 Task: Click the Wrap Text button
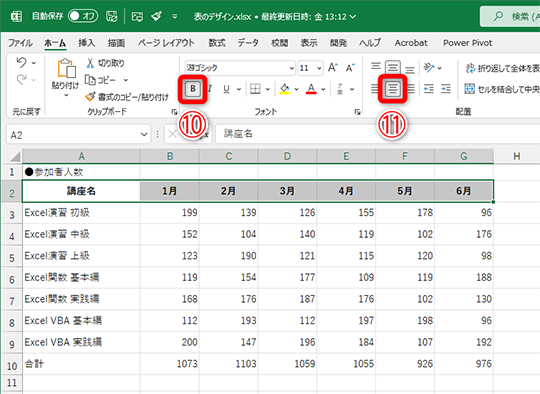(x=502, y=68)
